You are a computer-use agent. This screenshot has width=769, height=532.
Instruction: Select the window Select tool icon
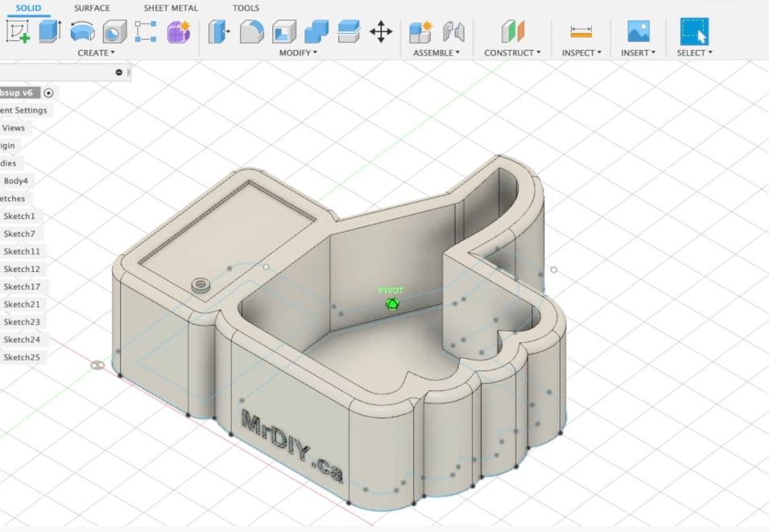pyautogui.click(x=694, y=31)
